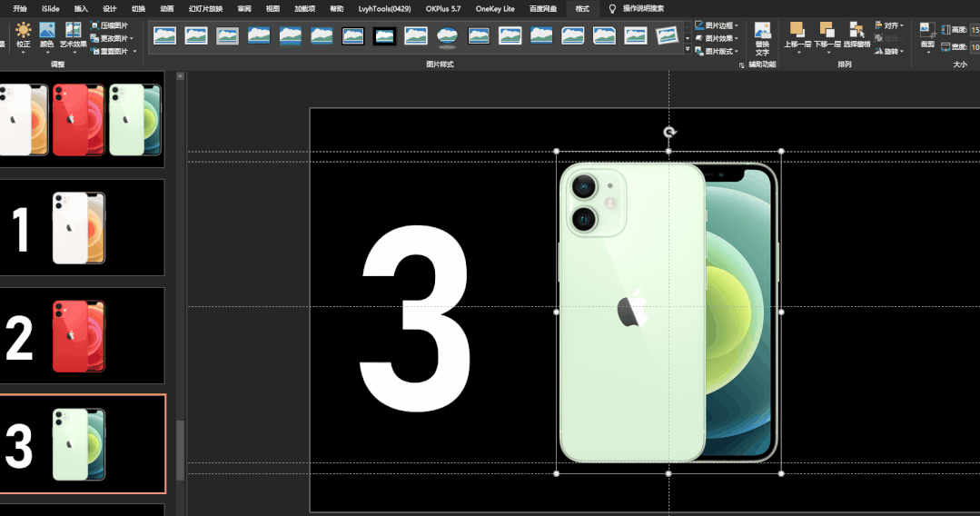The width and height of the screenshot is (980, 516).
Task: Apply the rotated white frame picture style
Action: (x=667, y=35)
